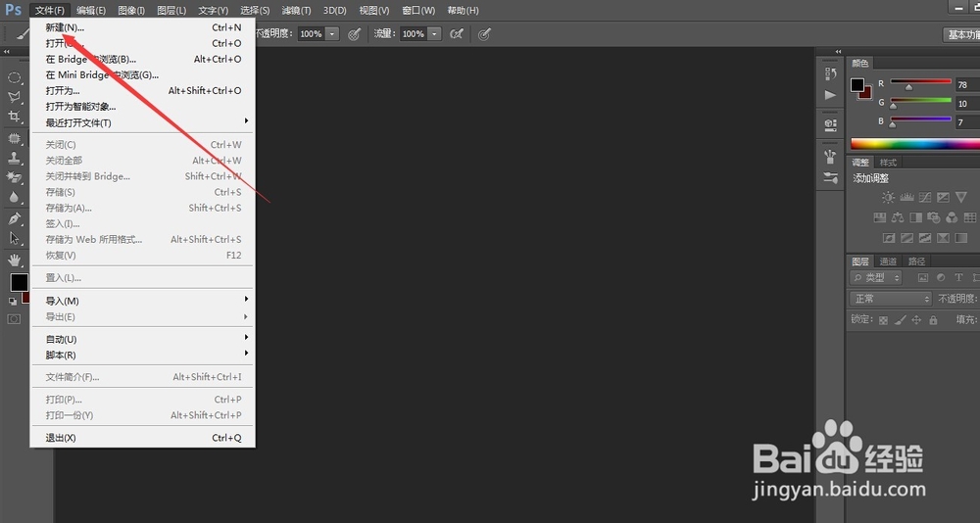Viewport: 980px width, 523px height.
Task: Open the blending mode dropdown
Action: pyautogui.click(x=891, y=299)
